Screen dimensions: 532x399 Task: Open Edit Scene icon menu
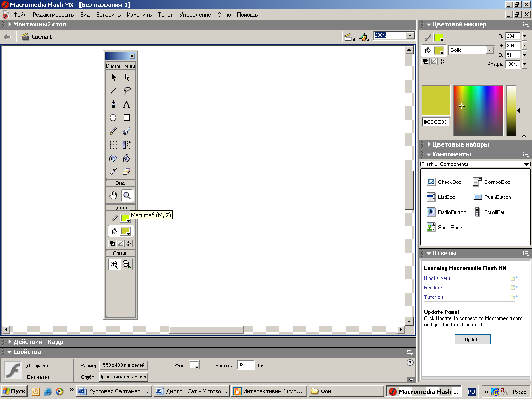349,37
